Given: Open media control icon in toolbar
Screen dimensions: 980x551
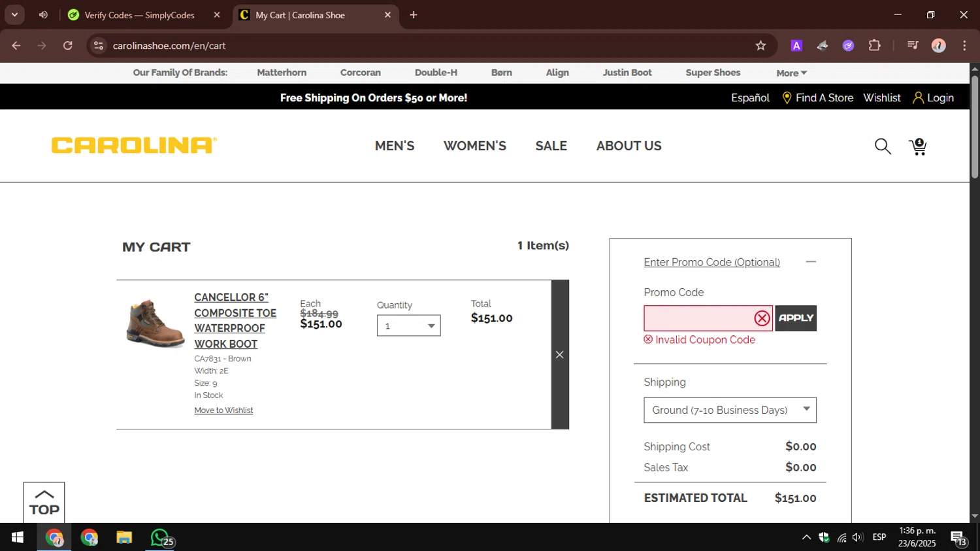Looking at the screenshot, I should [x=913, y=46].
